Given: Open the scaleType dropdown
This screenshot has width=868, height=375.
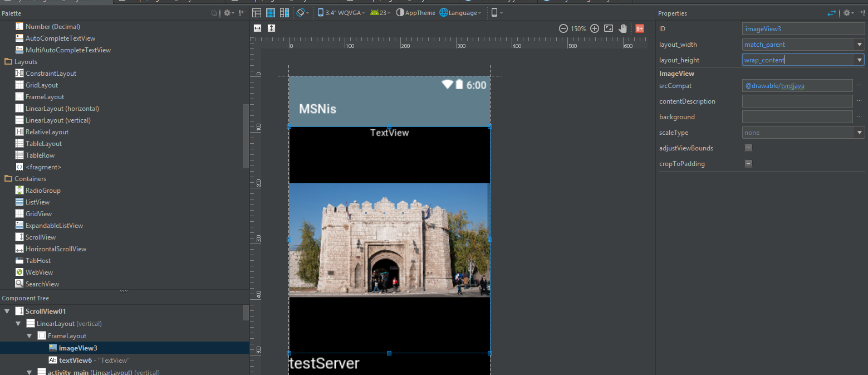Looking at the screenshot, I should [x=803, y=133].
